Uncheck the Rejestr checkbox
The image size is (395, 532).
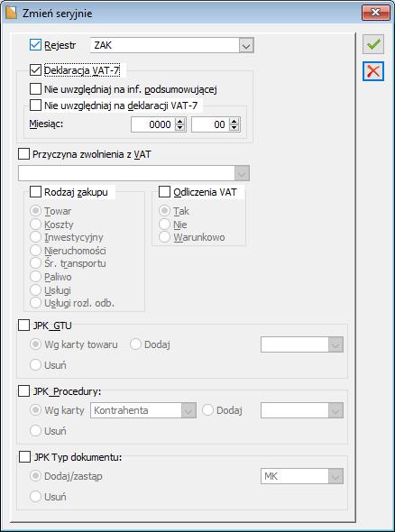[35, 45]
